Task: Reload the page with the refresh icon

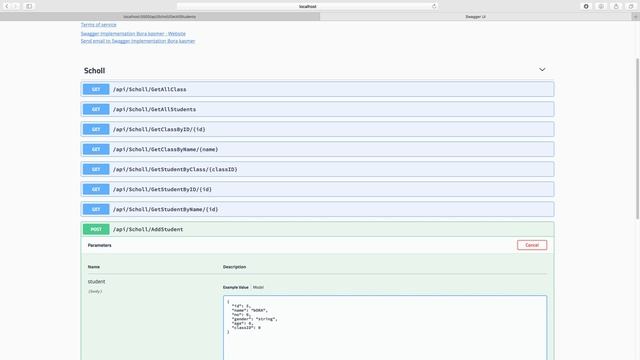Action: (434, 6)
